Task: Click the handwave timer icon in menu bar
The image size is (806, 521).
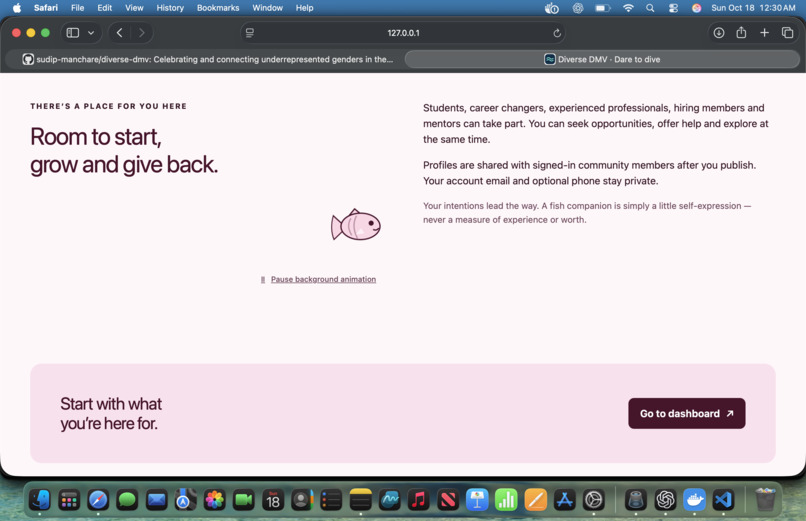Action: pyautogui.click(x=552, y=8)
